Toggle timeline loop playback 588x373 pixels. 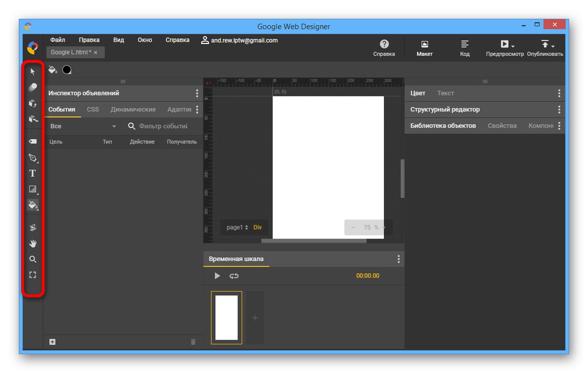(x=234, y=276)
